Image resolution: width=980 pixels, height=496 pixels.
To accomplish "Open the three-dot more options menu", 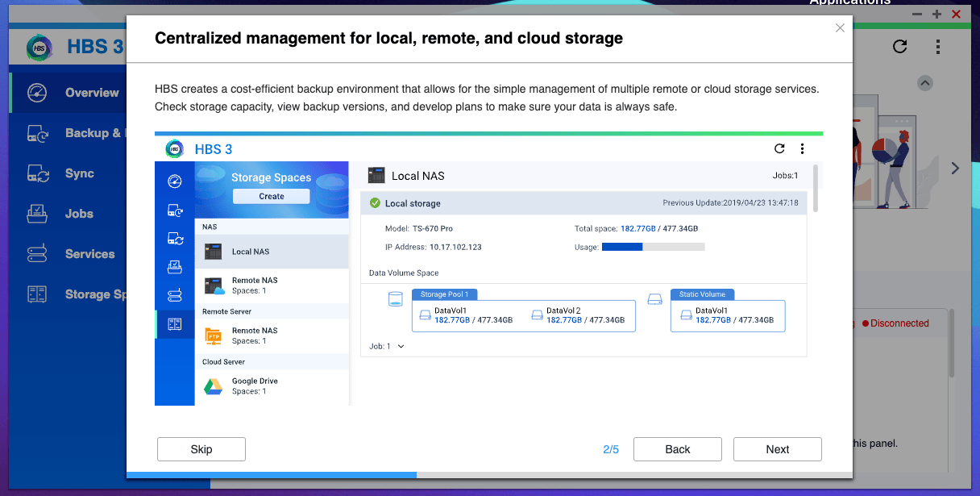I will pyautogui.click(x=938, y=47).
